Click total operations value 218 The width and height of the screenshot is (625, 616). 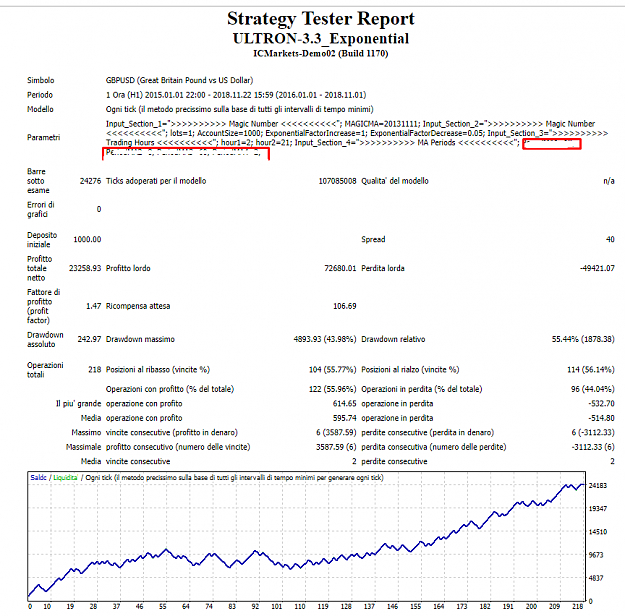coord(94,370)
